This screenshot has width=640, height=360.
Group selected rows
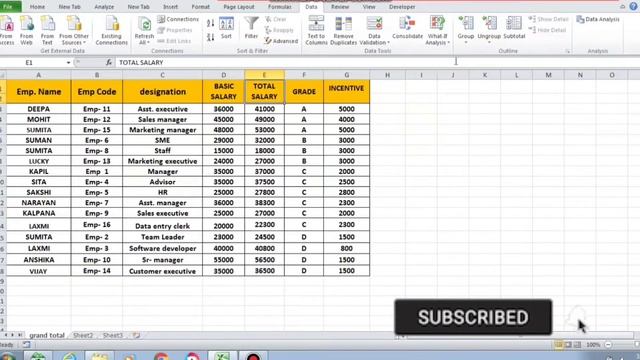point(466,29)
